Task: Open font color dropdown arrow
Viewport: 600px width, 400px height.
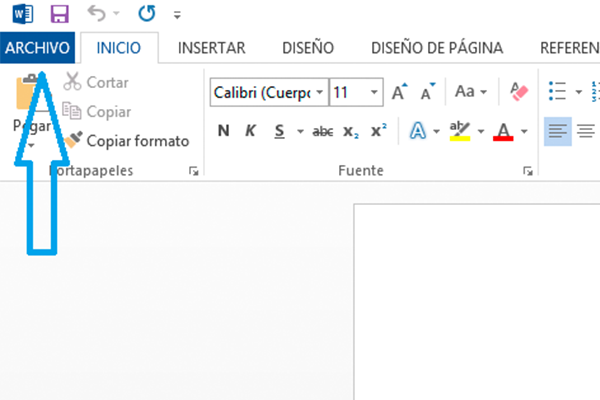Action: pos(524,132)
